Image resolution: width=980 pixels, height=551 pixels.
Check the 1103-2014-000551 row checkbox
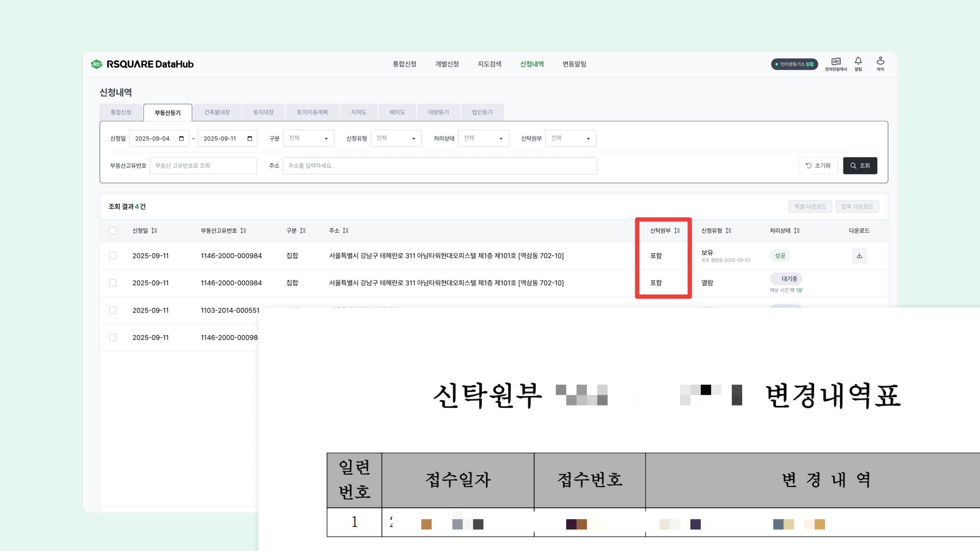pos(113,310)
